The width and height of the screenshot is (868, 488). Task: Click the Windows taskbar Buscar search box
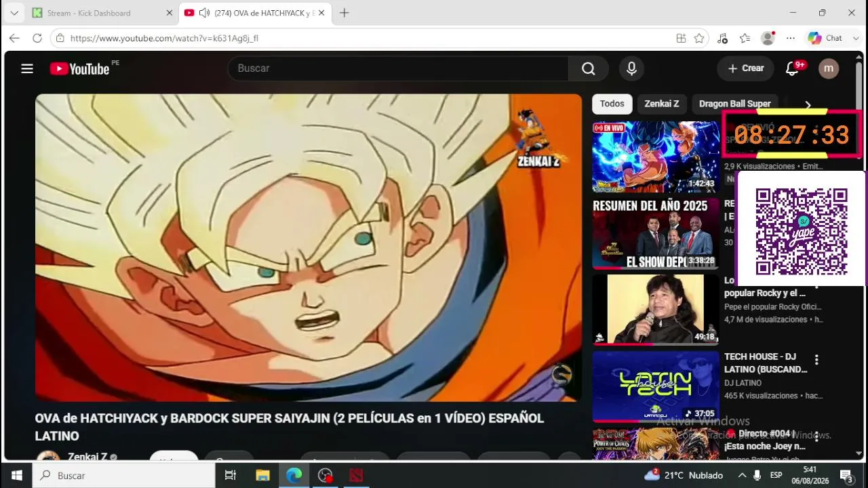click(x=124, y=475)
